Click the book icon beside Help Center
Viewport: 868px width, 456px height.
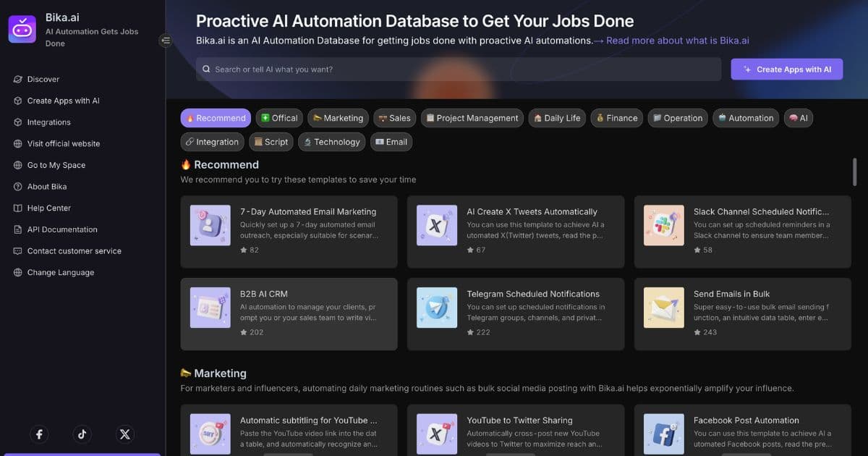(19, 208)
